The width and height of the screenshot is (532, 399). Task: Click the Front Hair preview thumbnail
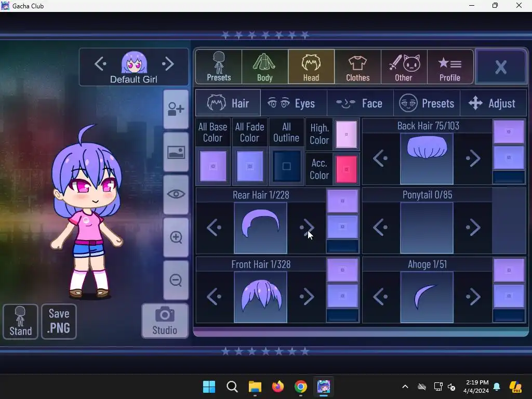(x=261, y=297)
